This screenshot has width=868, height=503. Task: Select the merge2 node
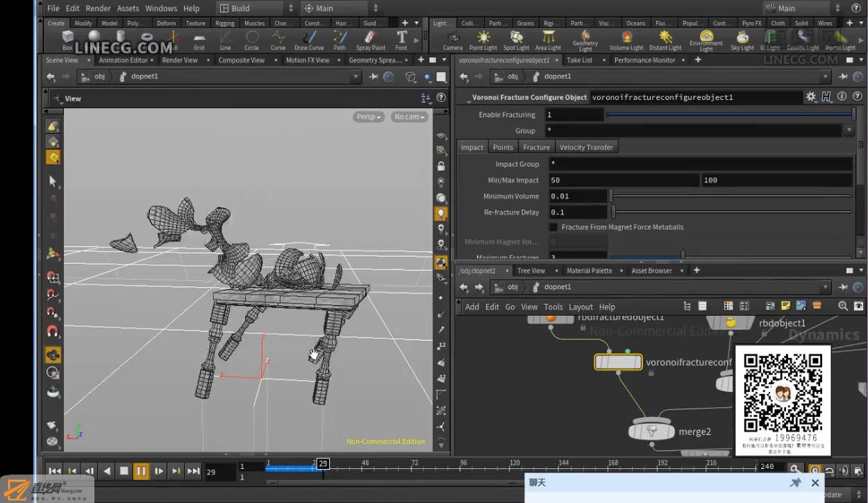pos(651,431)
